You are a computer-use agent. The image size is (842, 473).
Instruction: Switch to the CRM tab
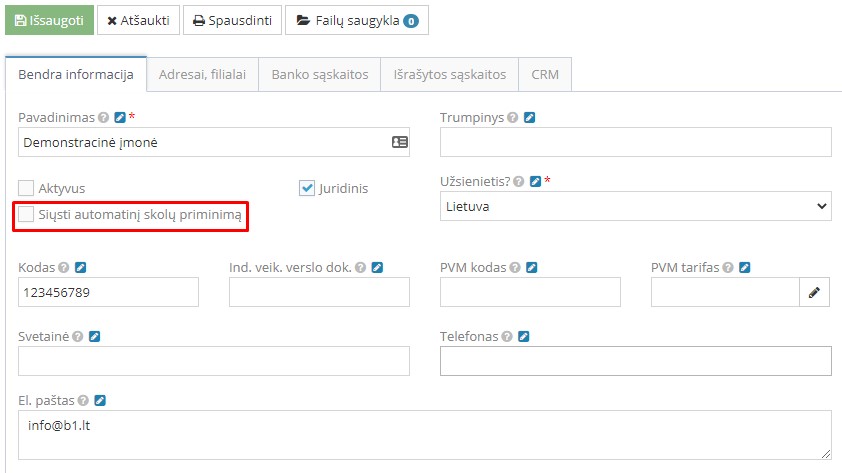click(x=545, y=74)
